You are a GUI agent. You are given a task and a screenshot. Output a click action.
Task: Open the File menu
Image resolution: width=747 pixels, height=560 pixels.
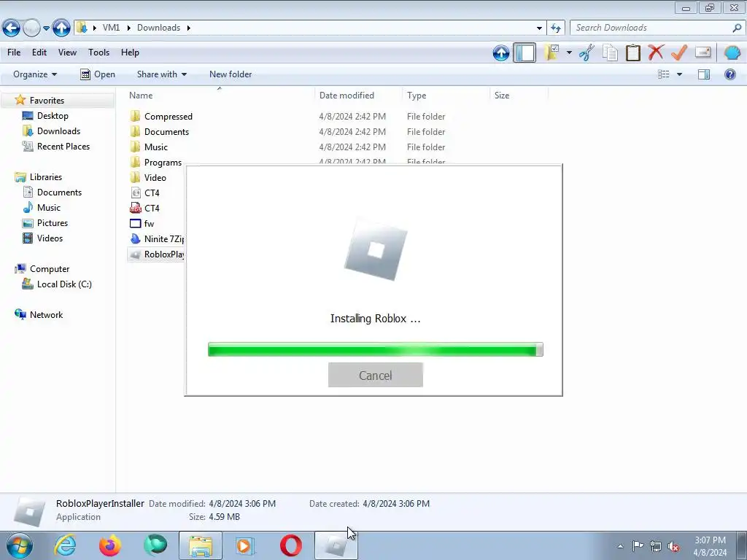pos(14,52)
